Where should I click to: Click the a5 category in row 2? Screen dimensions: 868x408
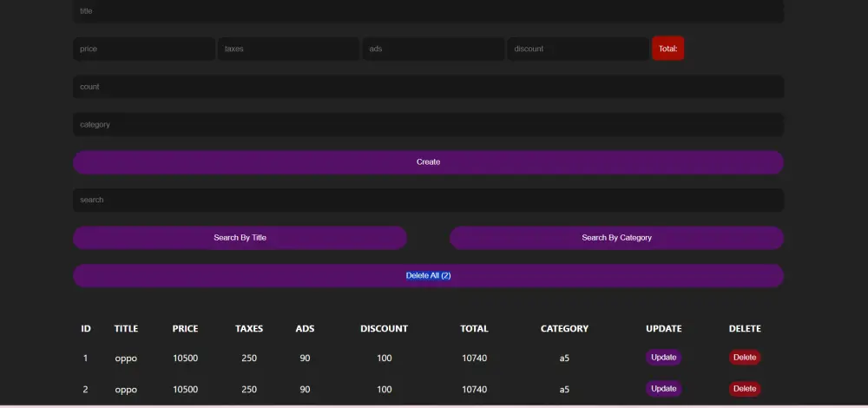point(565,390)
